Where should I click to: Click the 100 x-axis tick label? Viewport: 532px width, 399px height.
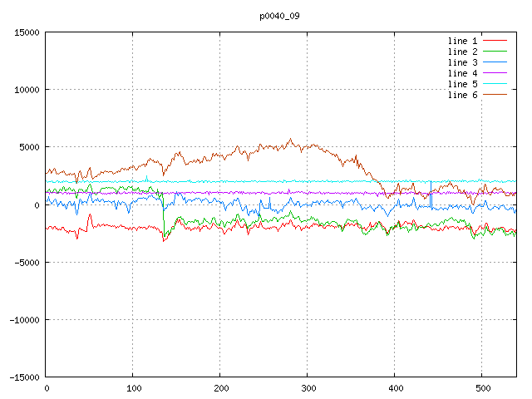click(133, 388)
